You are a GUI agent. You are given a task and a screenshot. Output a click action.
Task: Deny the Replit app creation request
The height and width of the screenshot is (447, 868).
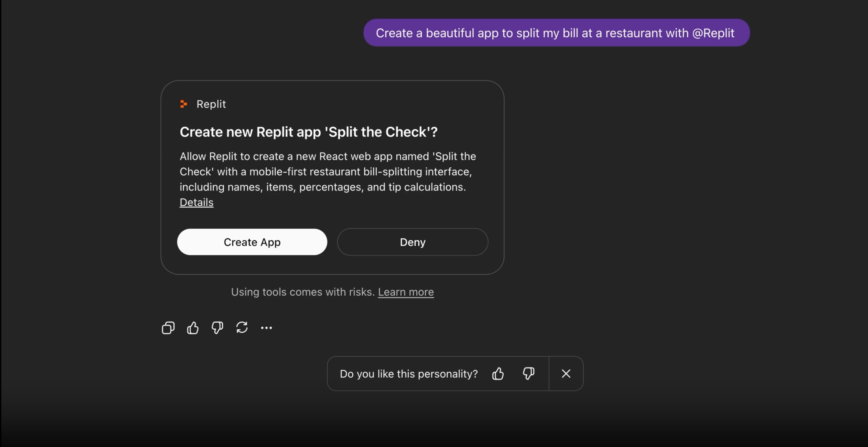coord(413,242)
